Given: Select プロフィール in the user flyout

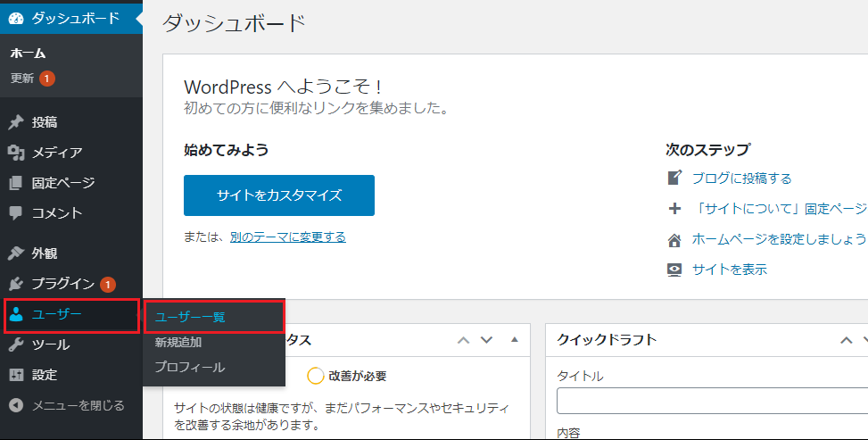Looking at the screenshot, I should (190, 368).
